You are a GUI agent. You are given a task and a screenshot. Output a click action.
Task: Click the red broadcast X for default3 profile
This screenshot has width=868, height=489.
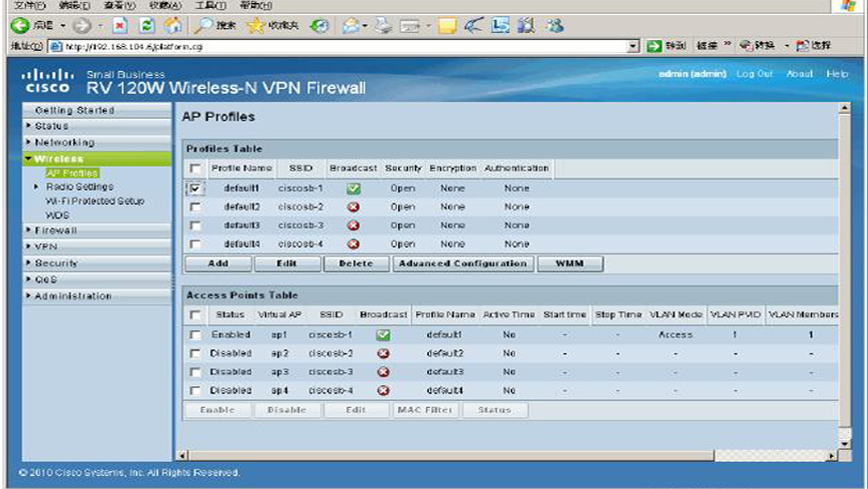point(353,226)
